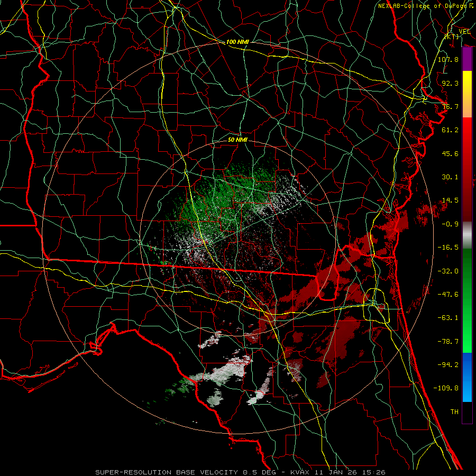Viewport: 476px width, 476px height.
Task: Click the -32.0 velocity scale value
Action: 448,271
